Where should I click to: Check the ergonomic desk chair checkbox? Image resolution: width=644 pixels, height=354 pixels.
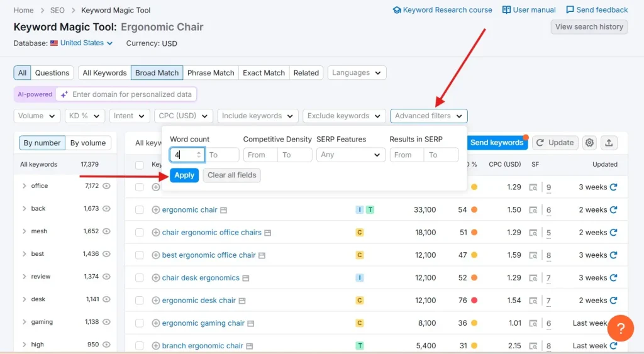140,301
